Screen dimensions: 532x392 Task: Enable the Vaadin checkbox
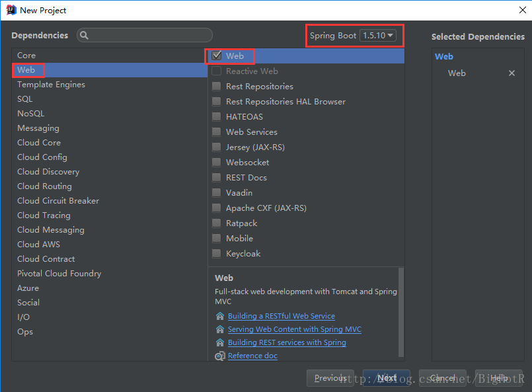pyautogui.click(x=217, y=193)
